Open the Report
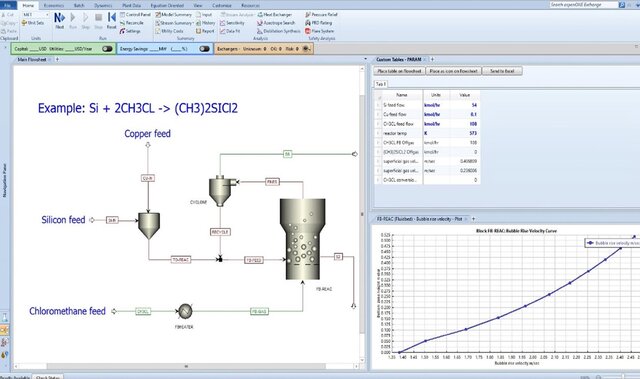Viewport: 640px width, 379px height. 205,31
